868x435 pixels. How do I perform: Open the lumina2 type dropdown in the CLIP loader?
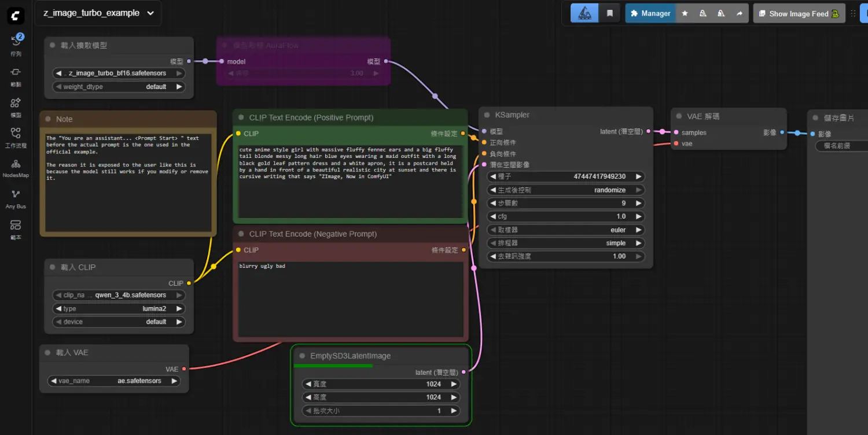point(119,308)
